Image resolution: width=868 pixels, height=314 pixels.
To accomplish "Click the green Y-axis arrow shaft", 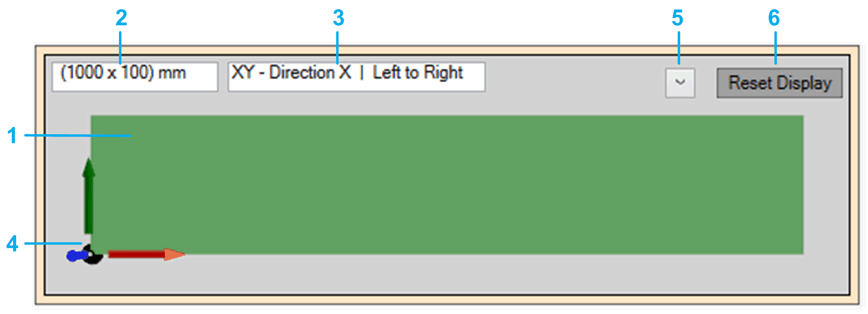I will (89, 205).
